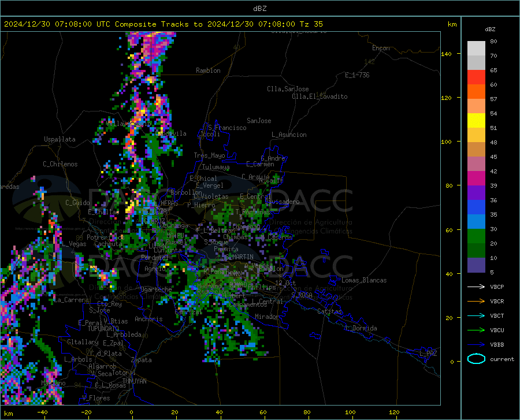Click the S_Francisco map label

[x=228, y=128]
